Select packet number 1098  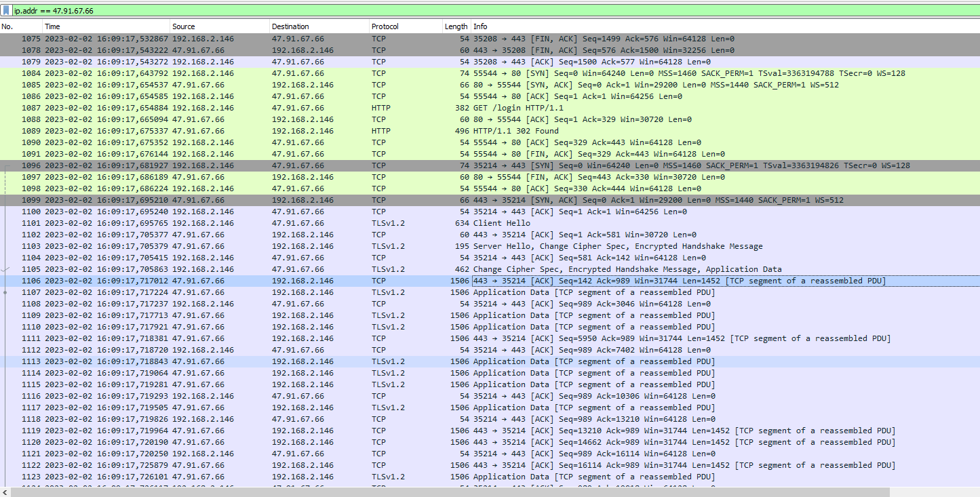tap(490, 188)
